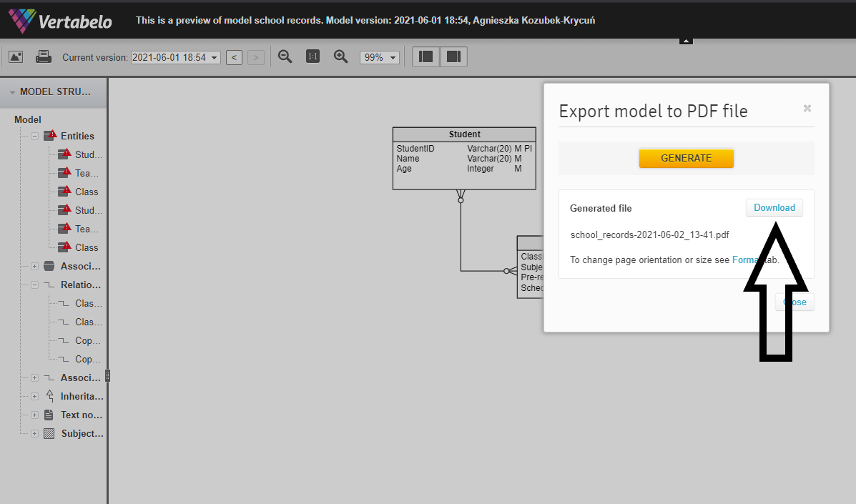Click the Inherita... arrow icon
856x504 pixels.
[x=49, y=396]
